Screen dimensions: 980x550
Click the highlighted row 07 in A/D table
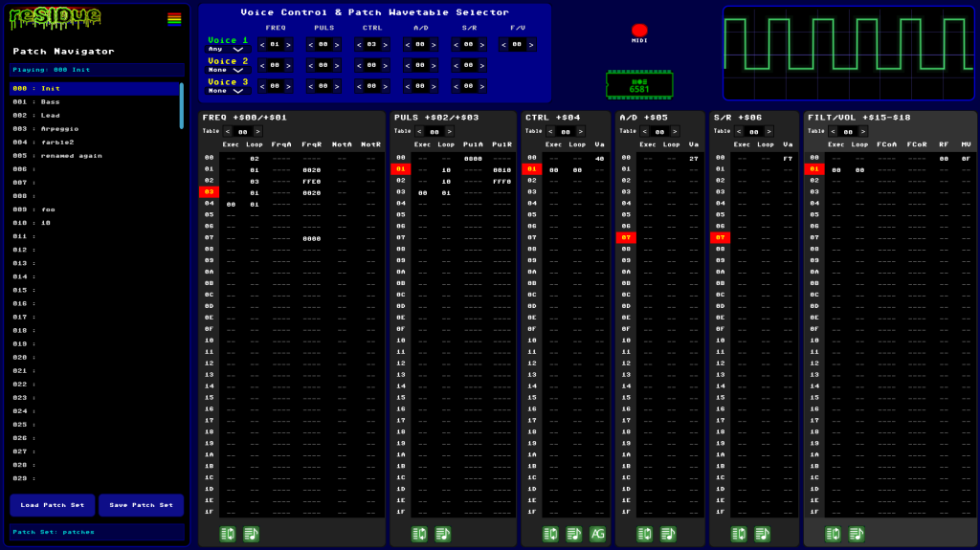click(x=626, y=237)
